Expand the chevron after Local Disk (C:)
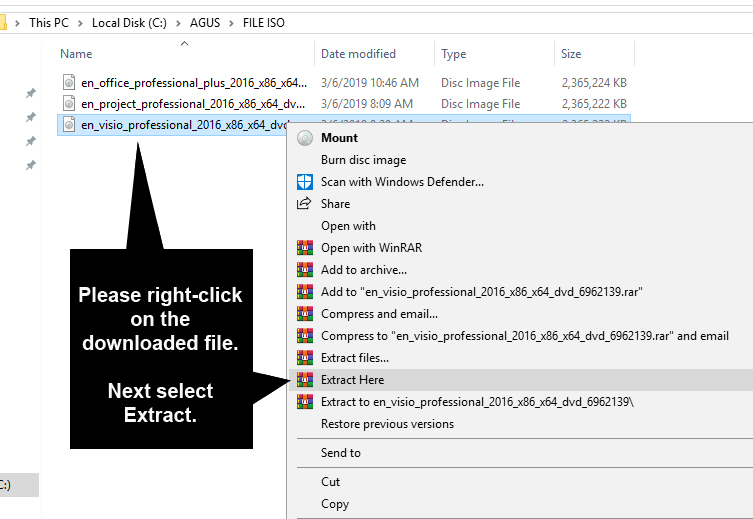 click(x=178, y=23)
